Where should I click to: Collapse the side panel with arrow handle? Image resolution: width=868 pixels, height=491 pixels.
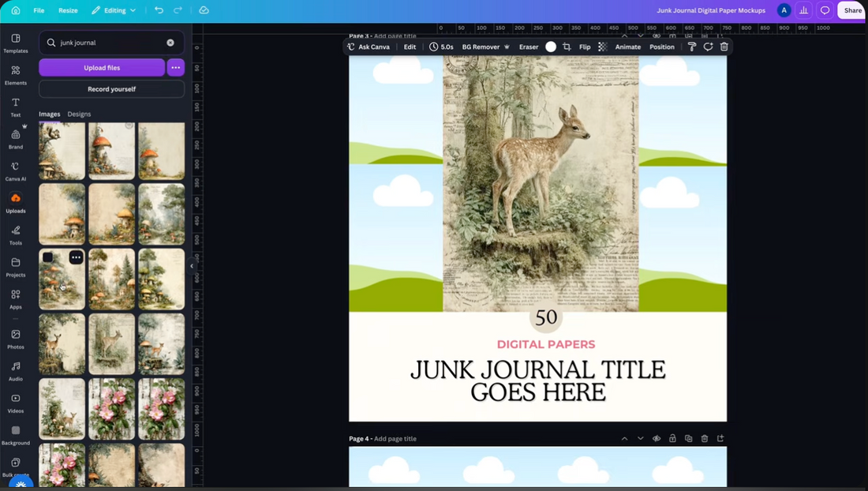coord(192,266)
